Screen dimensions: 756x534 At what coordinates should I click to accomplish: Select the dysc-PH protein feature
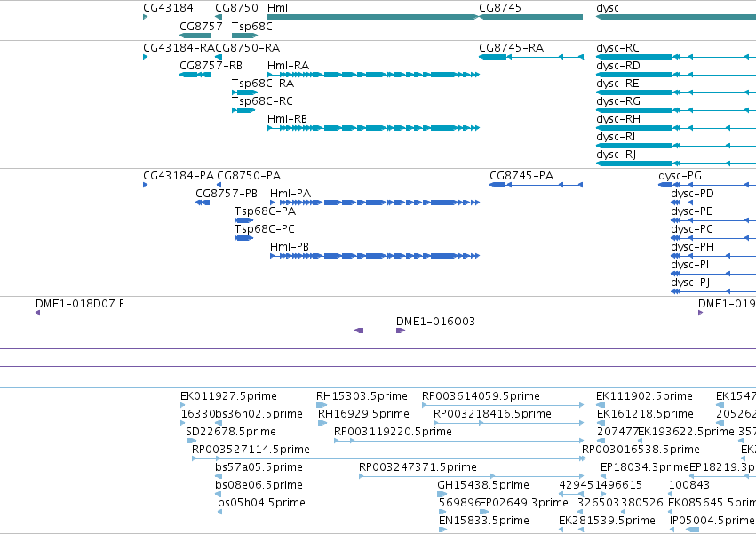713,256
